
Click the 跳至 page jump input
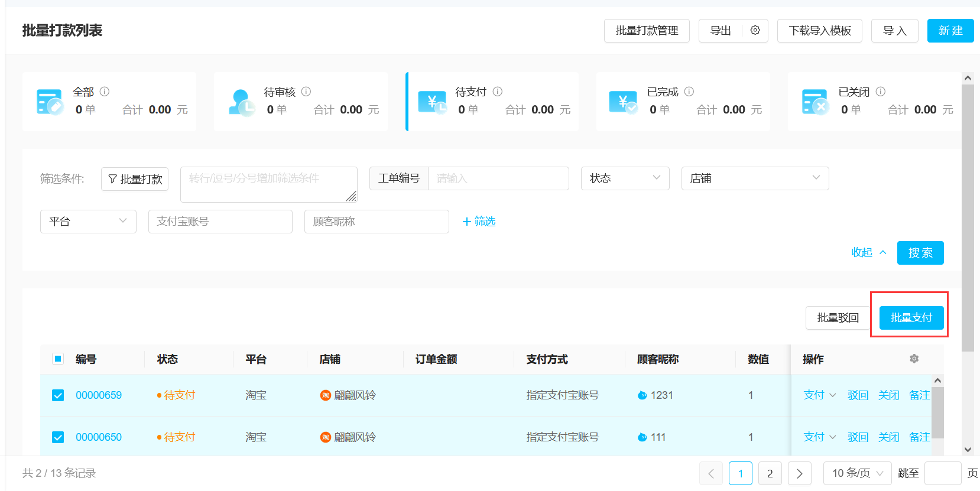(x=943, y=473)
